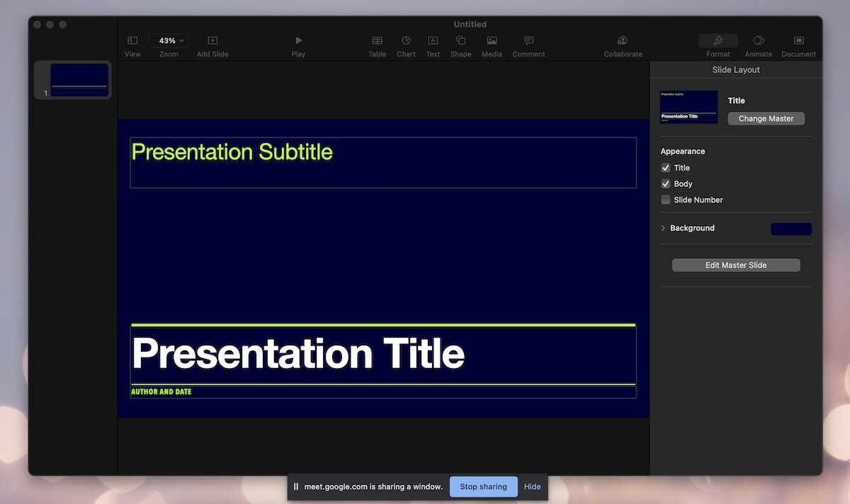The height and width of the screenshot is (504, 850).
Task: Uncheck the Title checkbox
Action: coord(666,168)
